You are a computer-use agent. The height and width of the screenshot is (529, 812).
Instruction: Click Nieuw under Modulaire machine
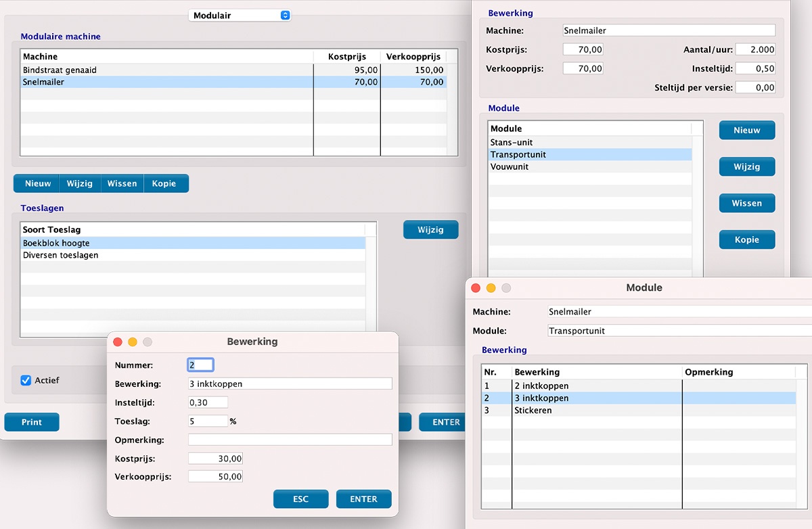(37, 183)
